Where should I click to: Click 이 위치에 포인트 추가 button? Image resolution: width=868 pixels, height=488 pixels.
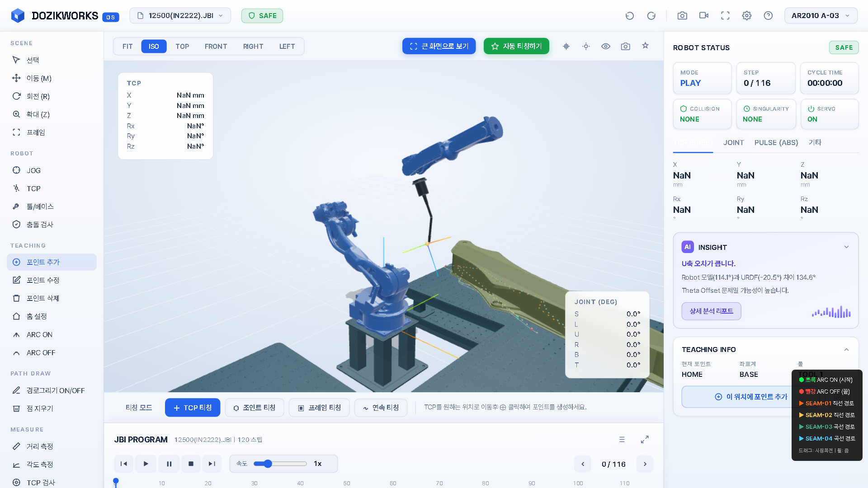pos(750,397)
